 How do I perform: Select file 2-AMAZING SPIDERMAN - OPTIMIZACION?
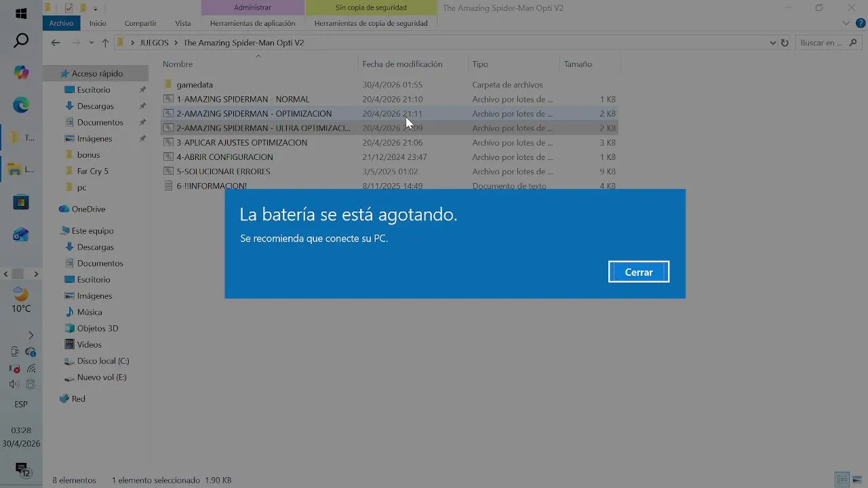tap(254, 114)
